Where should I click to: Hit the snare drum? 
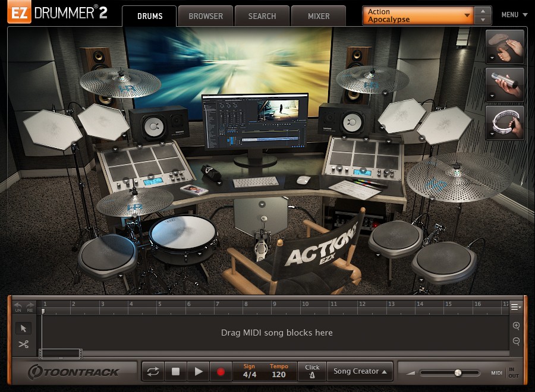(183, 233)
